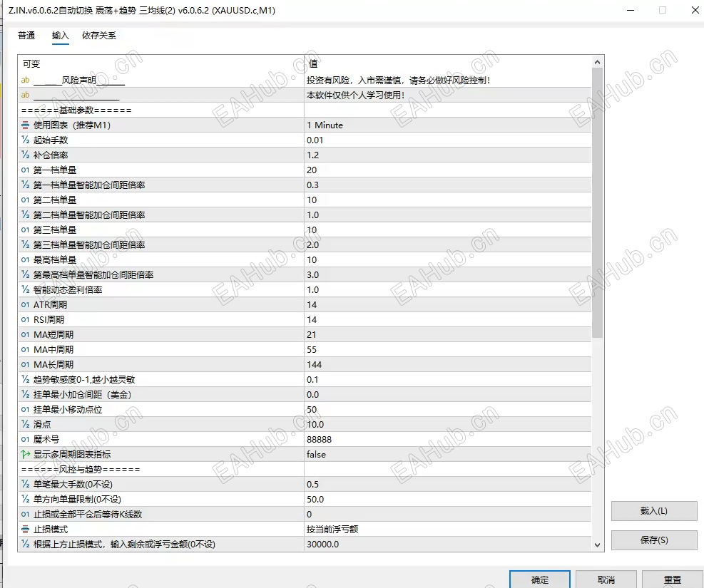Image resolution: width=704 pixels, height=588 pixels.
Task: Open the 按当前浮亏额 stop-loss mode value
Action: pyautogui.click(x=448, y=530)
